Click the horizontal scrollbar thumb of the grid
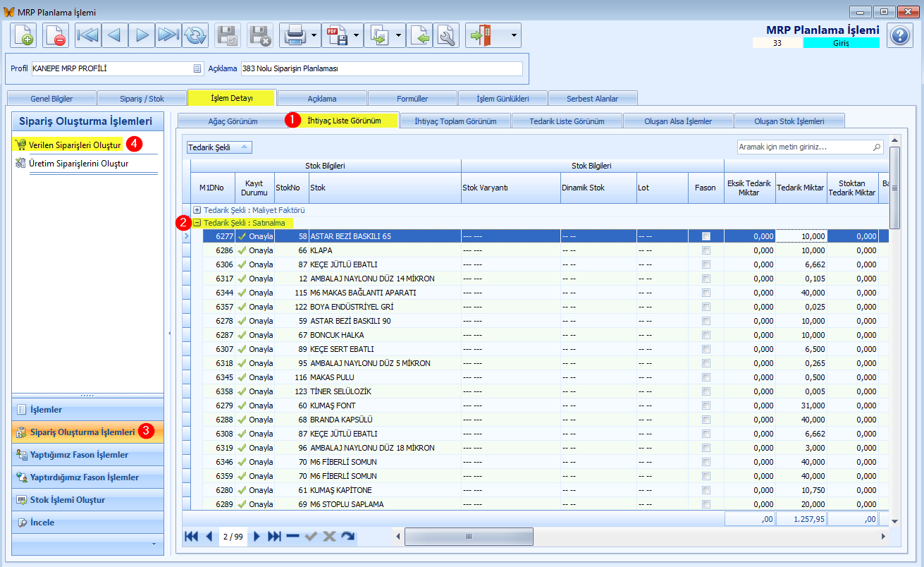 [469, 537]
